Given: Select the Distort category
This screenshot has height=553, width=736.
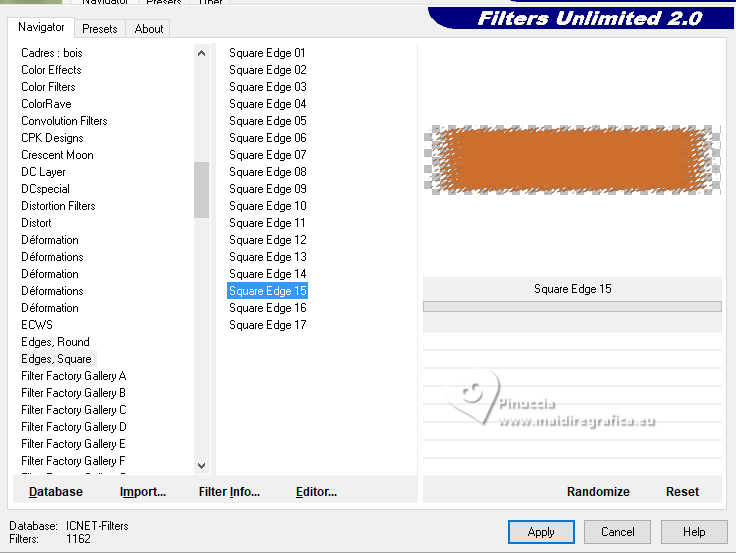Looking at the screenshot, I should click(x=36, y=223).
